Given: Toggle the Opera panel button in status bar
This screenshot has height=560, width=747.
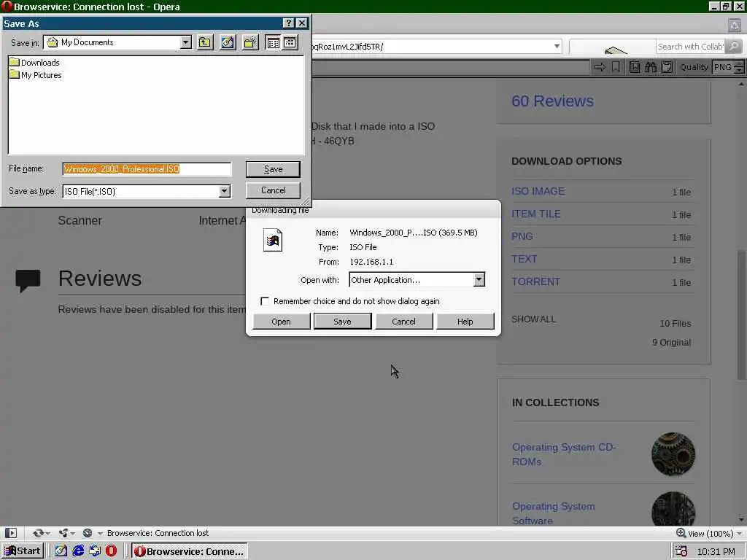Looking at the screenshot, I should point(10,533).
